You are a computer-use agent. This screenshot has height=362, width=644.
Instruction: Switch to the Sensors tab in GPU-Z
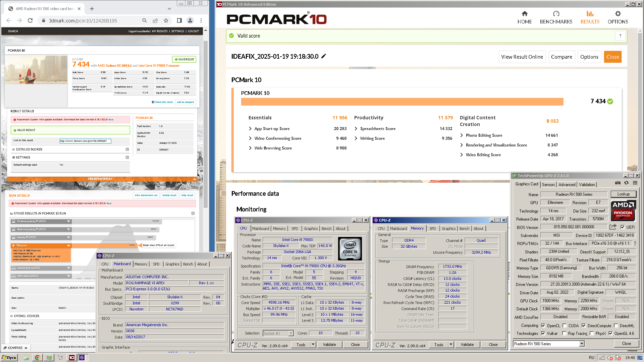click(548, 185)
